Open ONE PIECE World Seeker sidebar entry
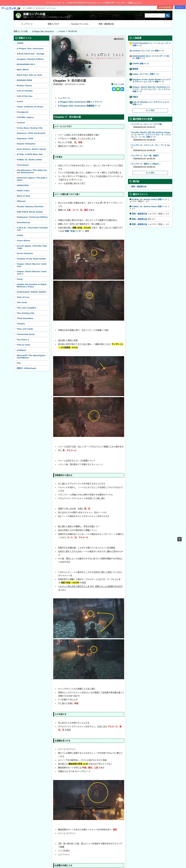Viewport: 186px width, 868px height. [30, 212]
